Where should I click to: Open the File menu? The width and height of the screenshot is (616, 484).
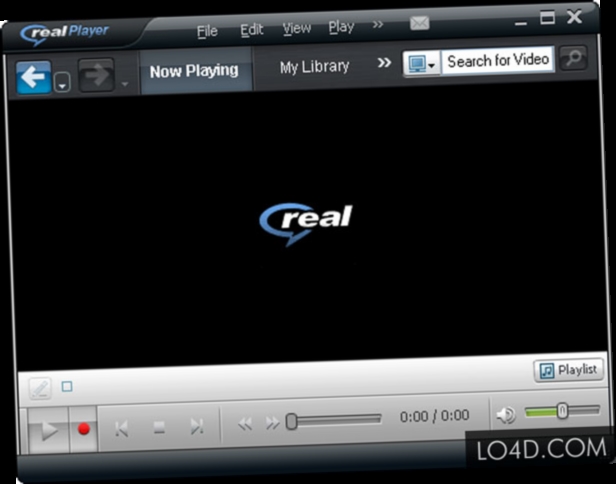click(207, 31)
